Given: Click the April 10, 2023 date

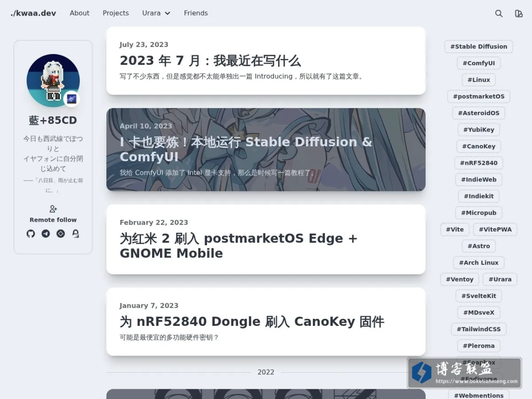Looking at the screenshot, I should pos(146,126).
